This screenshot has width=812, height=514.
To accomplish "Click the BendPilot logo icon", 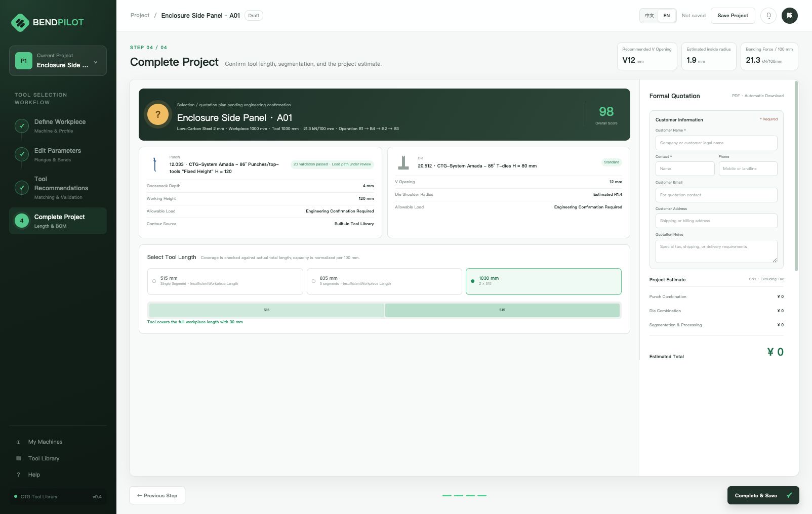I will click(x=20, y=22).
